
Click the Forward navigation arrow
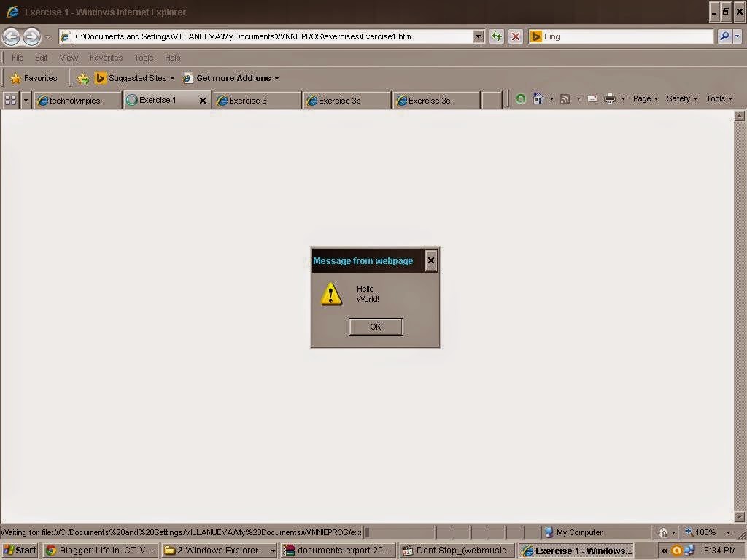32,36
